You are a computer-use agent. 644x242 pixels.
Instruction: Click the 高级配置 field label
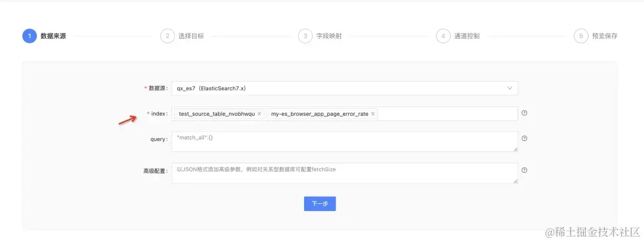pyautogui.click(x=156, y=171)
